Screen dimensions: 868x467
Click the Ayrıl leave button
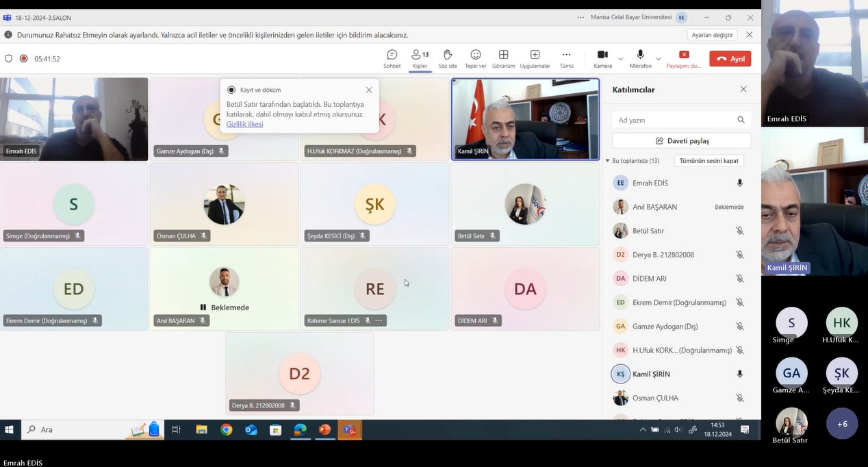coord(730,59)
